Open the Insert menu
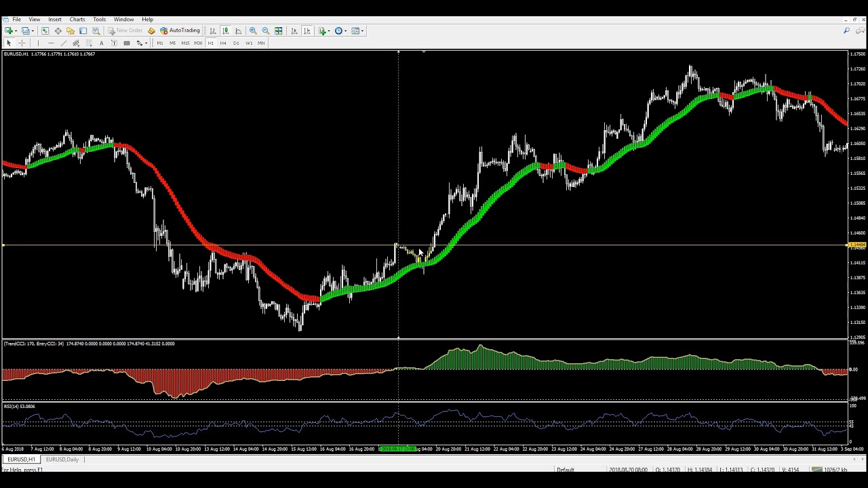The height and width of the screenshot is (488, 868). click(55, 19)
